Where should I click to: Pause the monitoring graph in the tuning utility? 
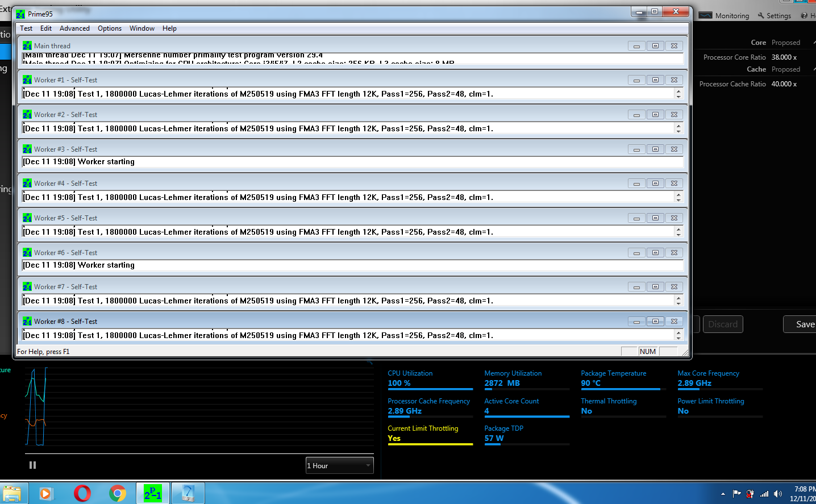coord(33,465)
